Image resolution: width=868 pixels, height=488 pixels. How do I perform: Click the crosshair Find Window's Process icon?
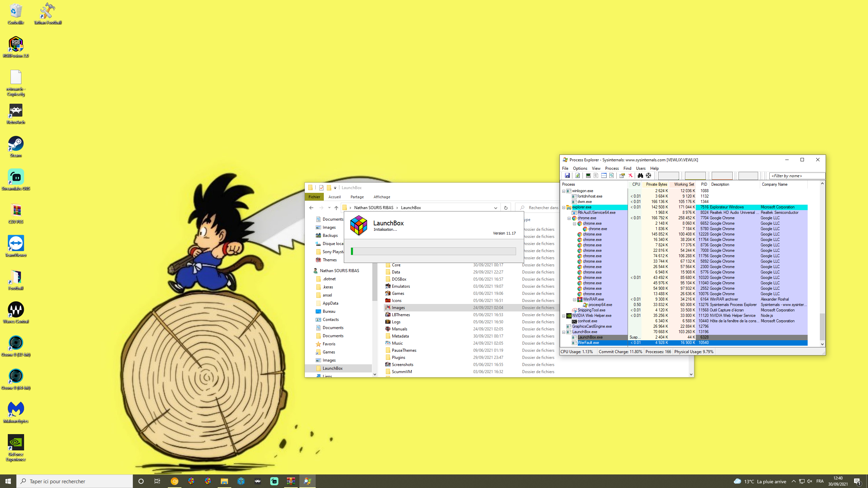pos(648,176)
